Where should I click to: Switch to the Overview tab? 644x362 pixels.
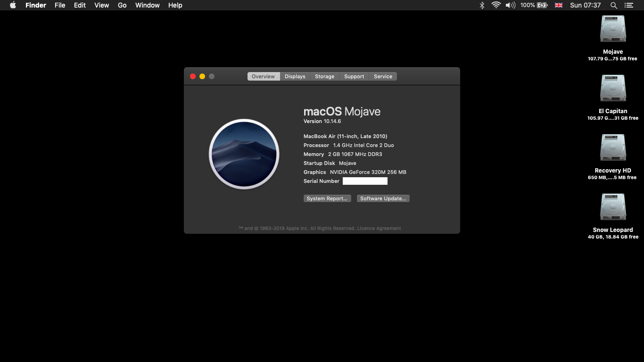tap(263, 76)
